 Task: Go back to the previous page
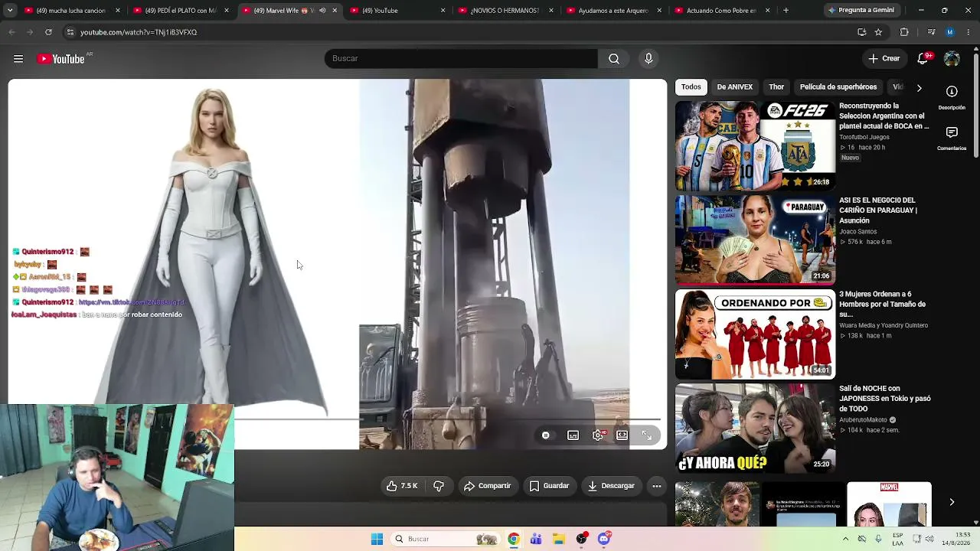pos(11,32)
